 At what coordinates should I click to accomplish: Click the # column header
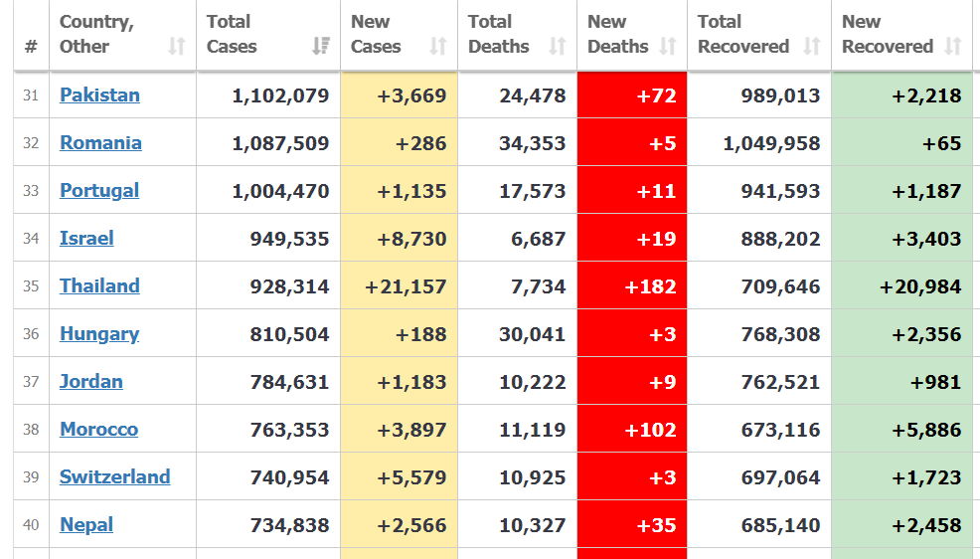point(31,47)
